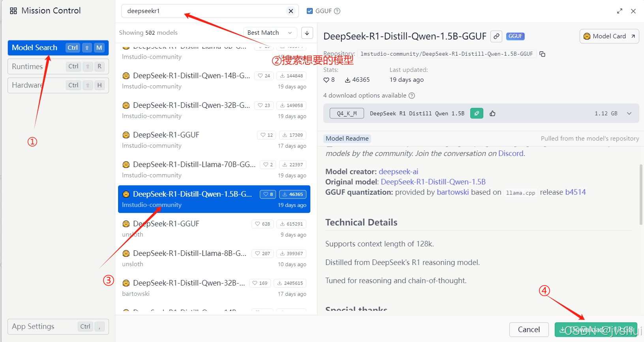This screenshot has width=644, height=342.
Task: Open the bartowski link in readme
Action: pos(453,192)
